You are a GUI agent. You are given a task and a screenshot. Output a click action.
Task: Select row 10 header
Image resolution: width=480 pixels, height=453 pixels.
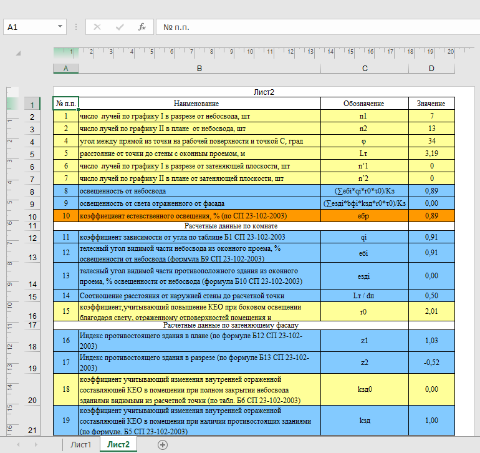[x=32, y=217]
